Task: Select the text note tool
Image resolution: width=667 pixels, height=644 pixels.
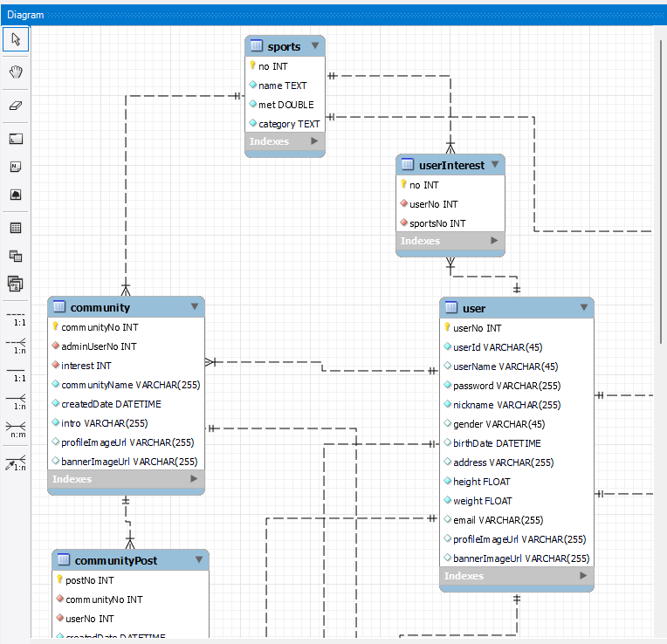Action: click(16, 167)
